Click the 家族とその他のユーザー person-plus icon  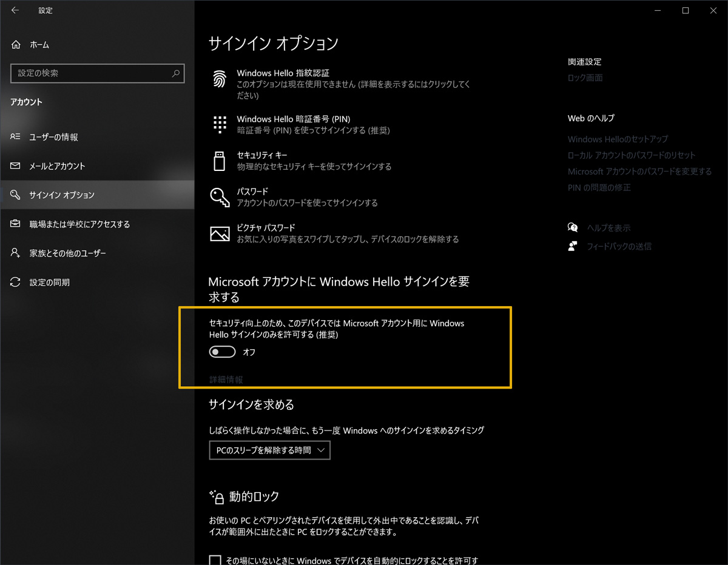click(16, 253)
